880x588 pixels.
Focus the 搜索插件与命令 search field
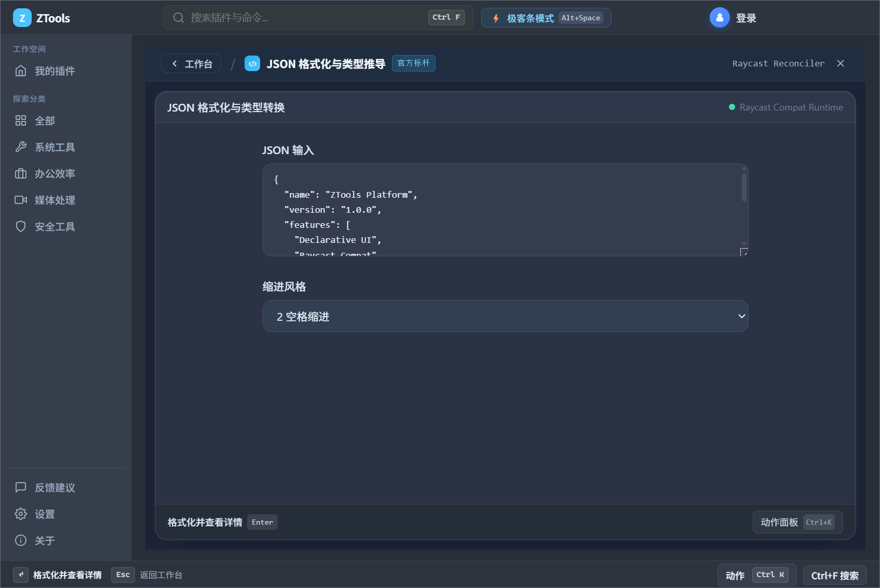318,18
